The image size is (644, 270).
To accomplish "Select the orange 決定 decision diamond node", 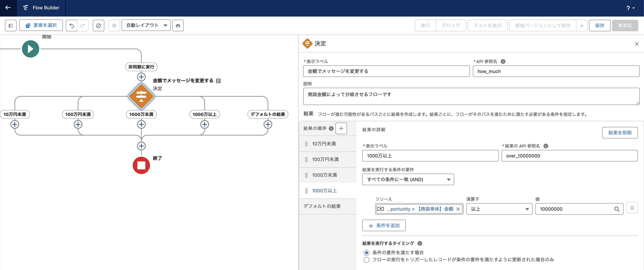I will click(x=141, y=96).
